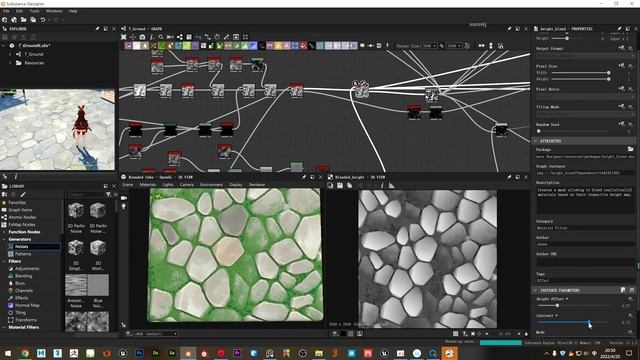Open the Windows Start menu

pos(8,353)
